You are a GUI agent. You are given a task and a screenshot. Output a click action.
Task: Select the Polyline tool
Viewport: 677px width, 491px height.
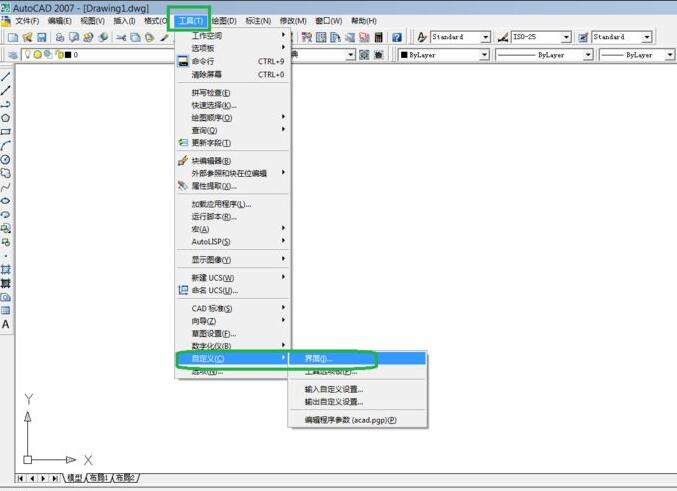[x=6, y=105]
